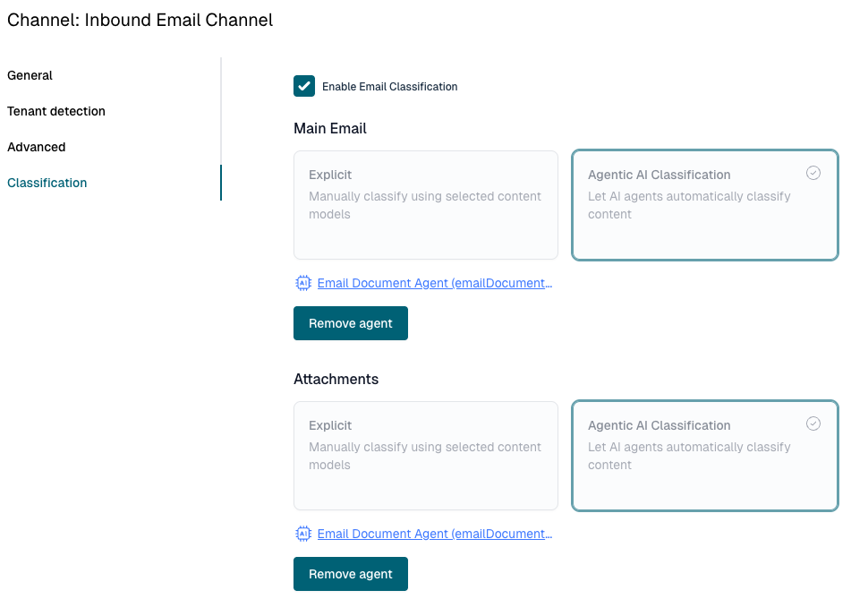Select Explicit card under Attachments
The image size is (868, 616).
(x=426, y=456)
